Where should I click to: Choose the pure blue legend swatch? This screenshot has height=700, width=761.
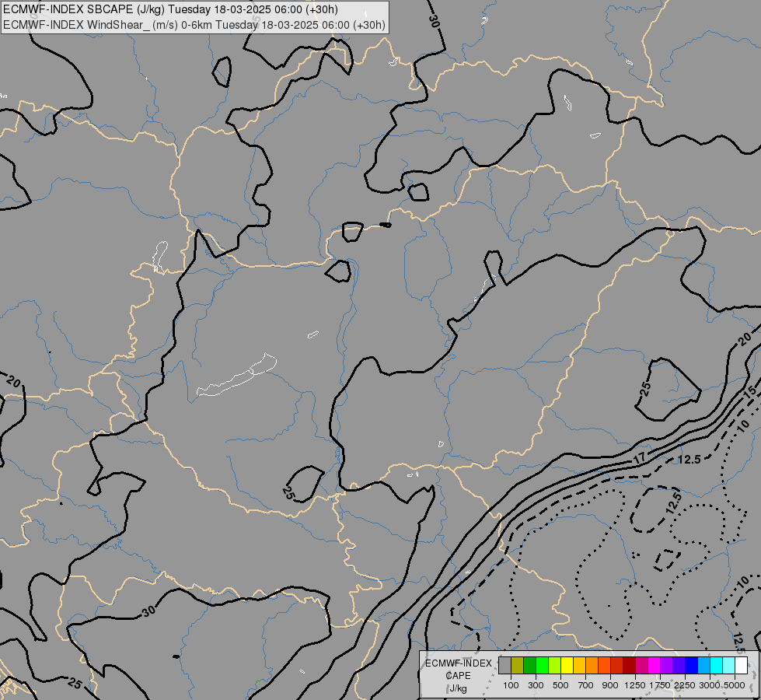691,665
